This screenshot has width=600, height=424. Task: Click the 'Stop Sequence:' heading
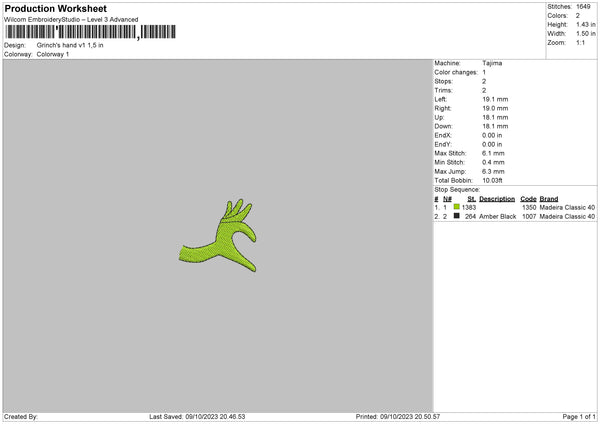457,190
